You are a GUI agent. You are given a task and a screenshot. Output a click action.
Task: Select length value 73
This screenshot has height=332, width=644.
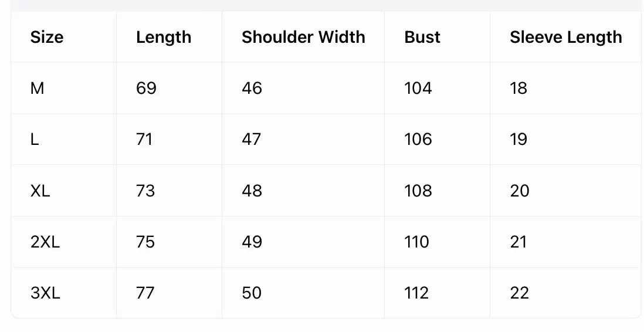pos(145,191)
